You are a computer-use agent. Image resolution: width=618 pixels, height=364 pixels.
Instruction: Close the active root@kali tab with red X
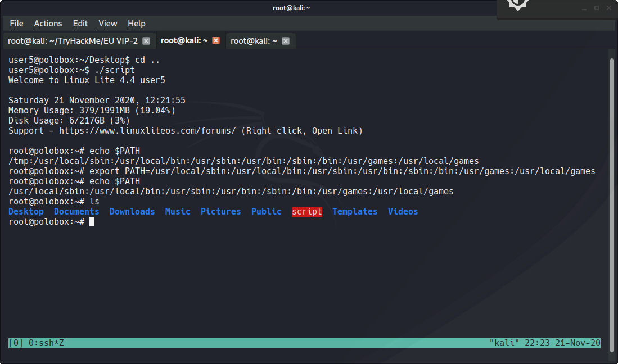pyautogui.click(x=216, y=40)
